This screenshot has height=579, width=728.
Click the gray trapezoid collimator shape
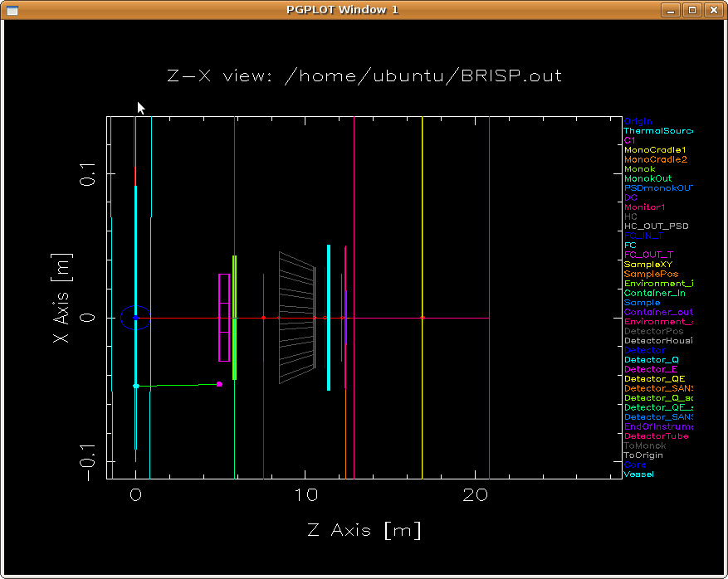pos(296,318)
